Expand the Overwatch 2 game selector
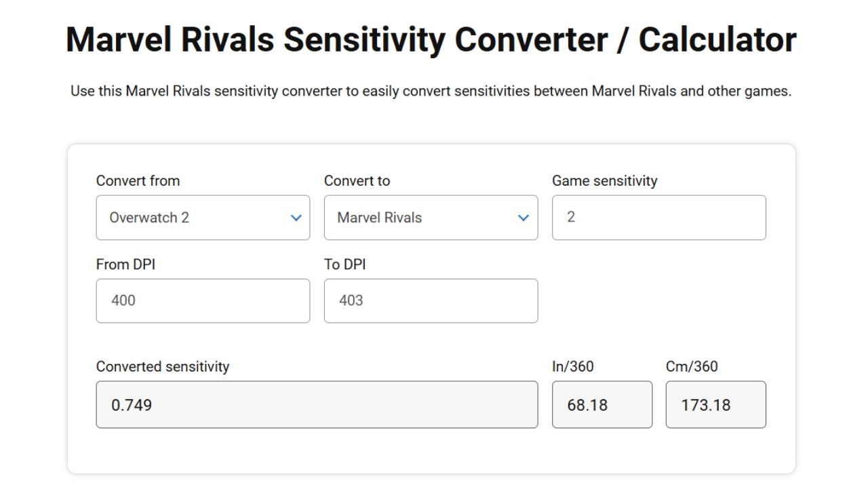 202,218
